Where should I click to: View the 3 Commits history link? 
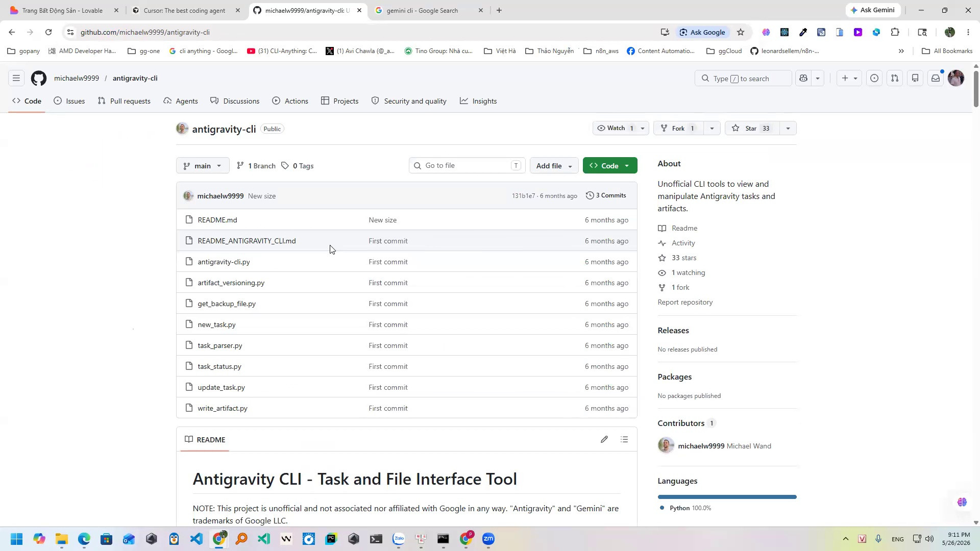click(x=606, y=195)
